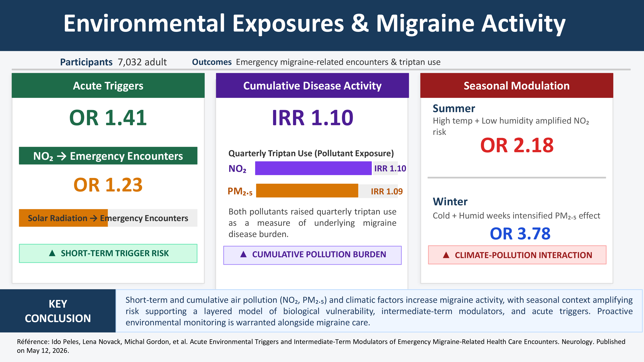Click the purple NO₂ bar label
The height and width of the screenshot is (362, 644).
tap(237, 169)
